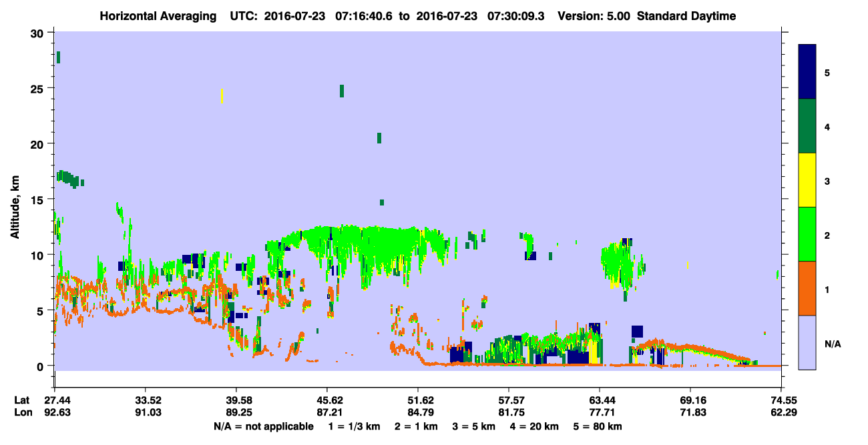The height and width of the screenshot is (445, 868).
Task: Click the yellow colorbar segment labeled 3
Action: coord(807,180)
